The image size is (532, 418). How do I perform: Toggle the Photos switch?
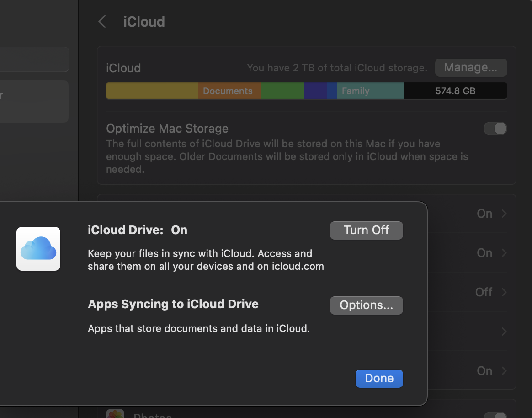pos(495,415)
